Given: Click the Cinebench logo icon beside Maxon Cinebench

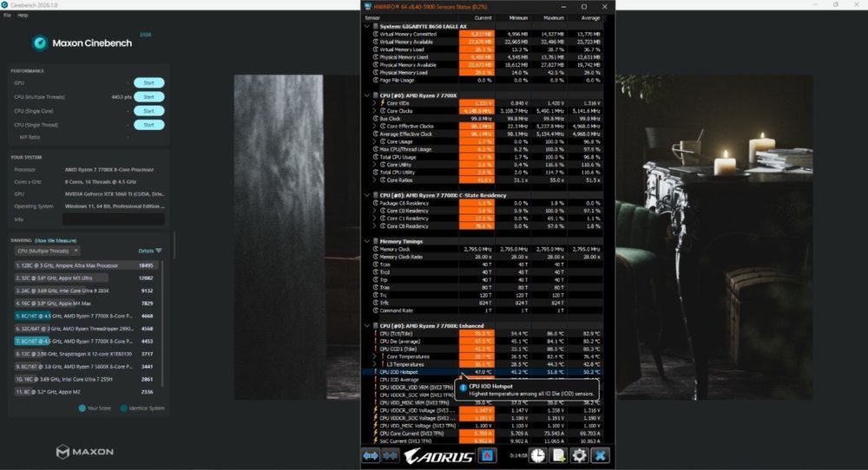Looking at the screenshot, I should point(40,42).
